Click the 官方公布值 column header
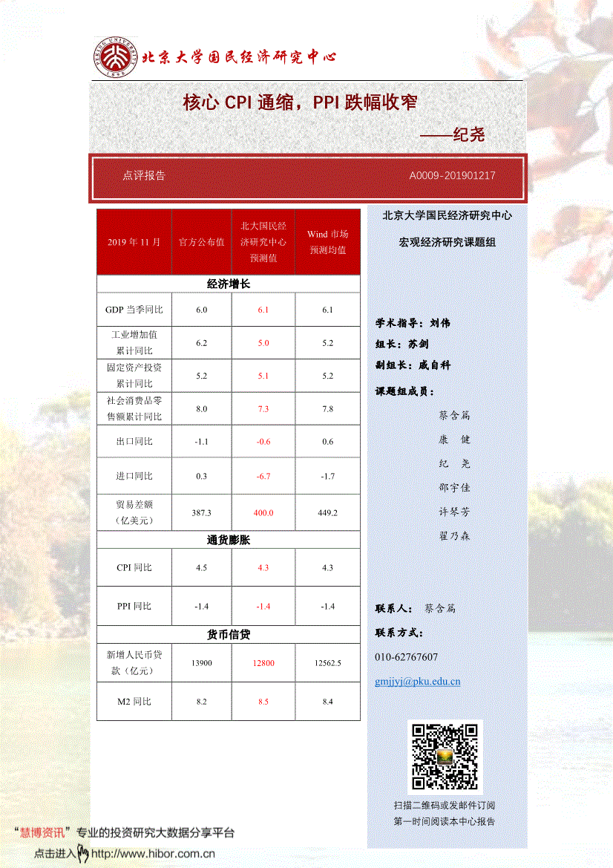 [x=201, y=242]
